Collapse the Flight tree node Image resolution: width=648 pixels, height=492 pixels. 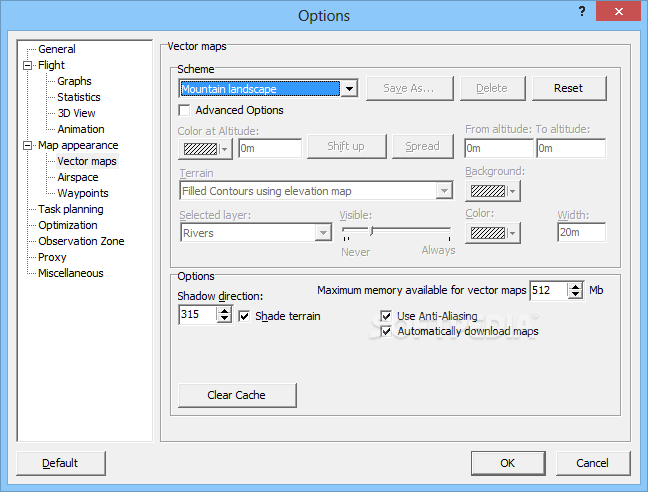click(x=28, y=65)
